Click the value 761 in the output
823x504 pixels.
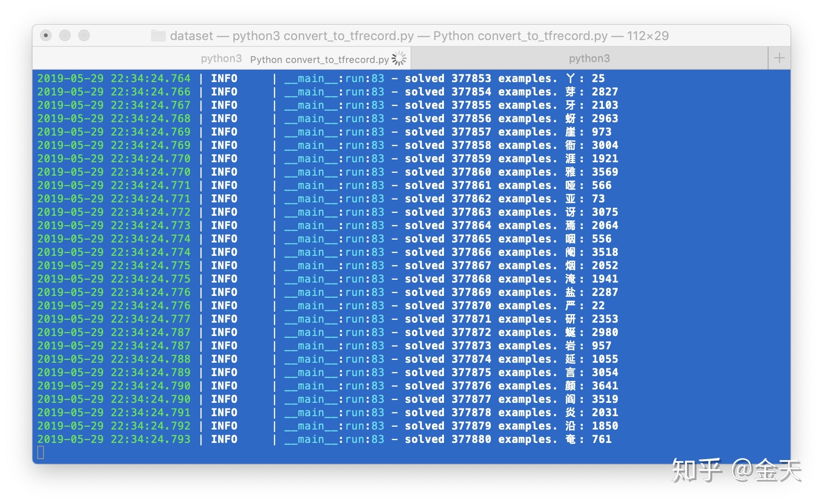(601, 439)
